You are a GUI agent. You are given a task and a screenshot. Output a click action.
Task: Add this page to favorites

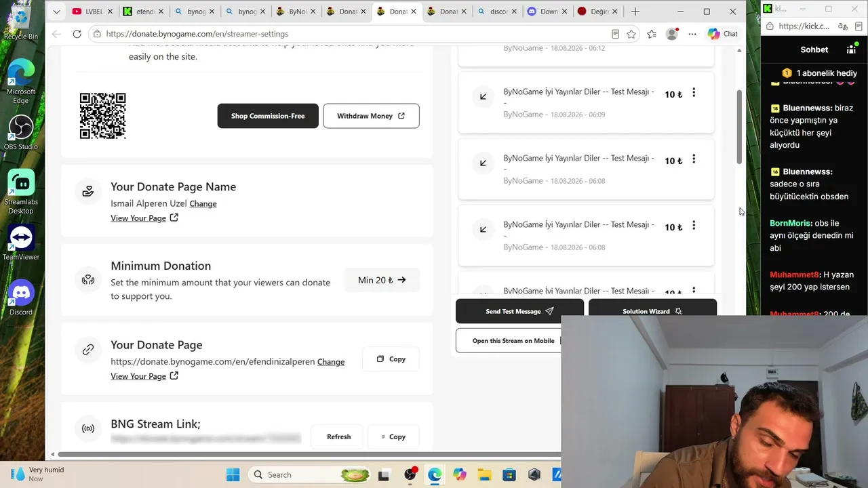click(x=631, y=34)
